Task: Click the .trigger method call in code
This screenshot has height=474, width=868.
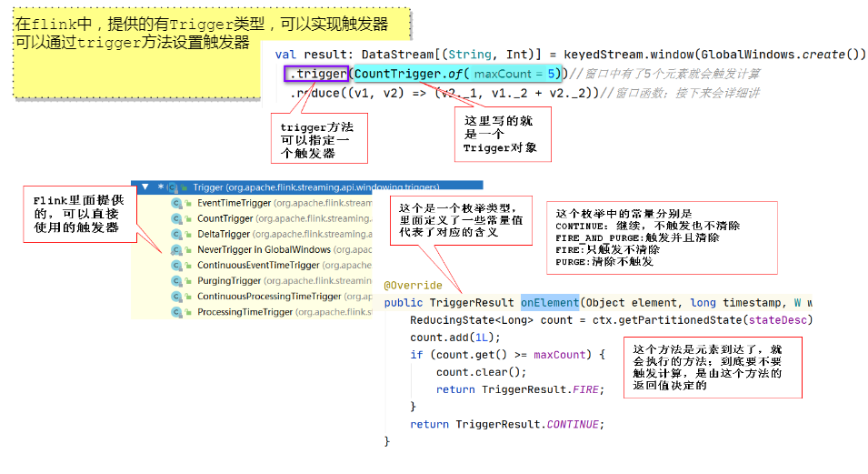Action: click(316, 74)
